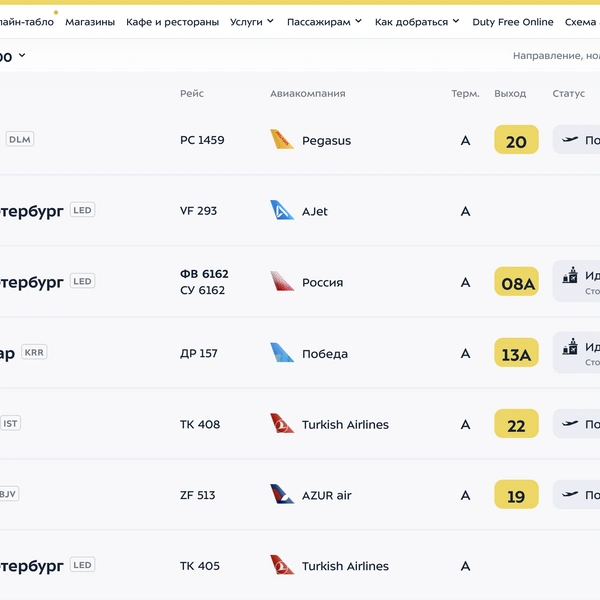Open Кафе и рестораны menu item

[x=173, y=22]
